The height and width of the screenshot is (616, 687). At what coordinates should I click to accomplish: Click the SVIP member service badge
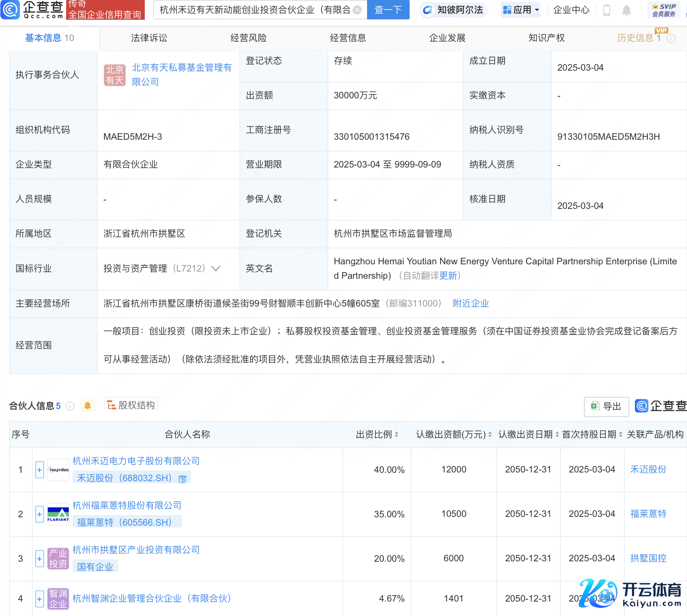click(663, 10)
